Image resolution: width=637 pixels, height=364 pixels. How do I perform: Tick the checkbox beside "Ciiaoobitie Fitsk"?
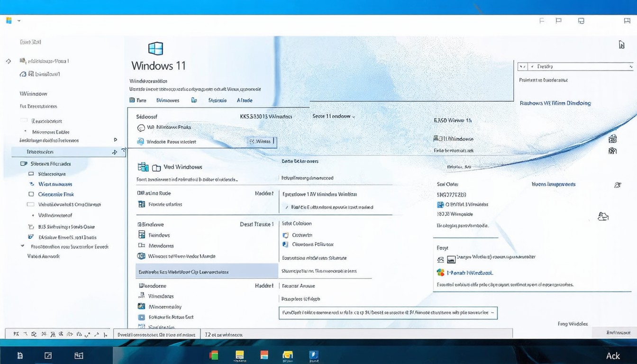[31, 194]
